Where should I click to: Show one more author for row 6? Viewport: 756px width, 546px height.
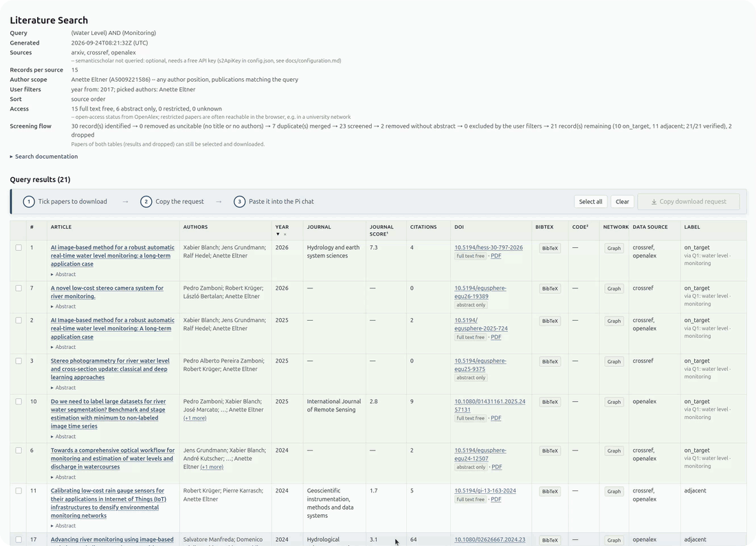coord(212,467)
